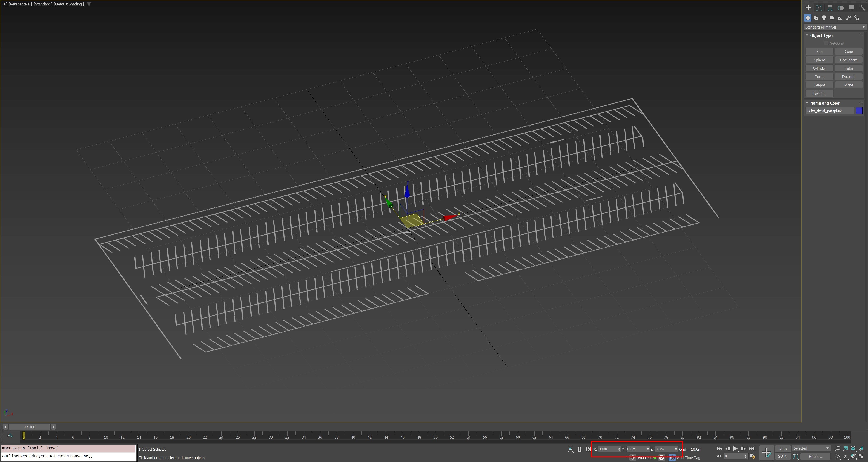This screenshot has height=462, width=868.
Task: Select the Cameras creation category
Action: (x=832, y=18)
